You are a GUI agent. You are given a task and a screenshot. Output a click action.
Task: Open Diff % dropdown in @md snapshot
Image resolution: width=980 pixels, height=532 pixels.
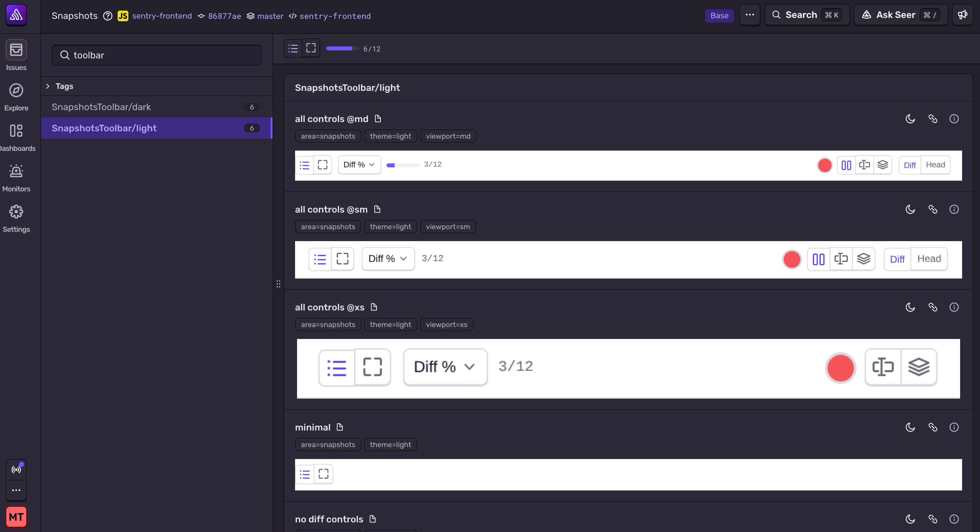tap(359, 165)
